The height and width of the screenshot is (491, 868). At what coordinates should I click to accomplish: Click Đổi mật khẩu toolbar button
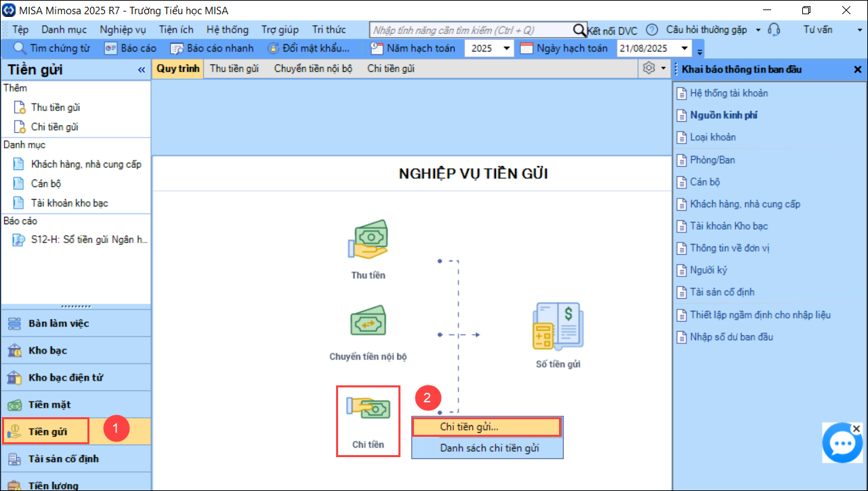[308, 48]
